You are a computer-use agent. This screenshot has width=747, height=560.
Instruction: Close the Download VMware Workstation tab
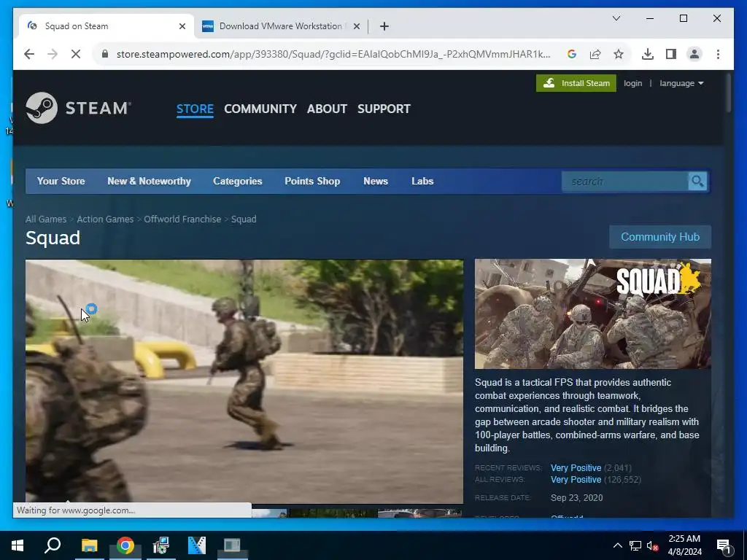(x=356, y=26)
